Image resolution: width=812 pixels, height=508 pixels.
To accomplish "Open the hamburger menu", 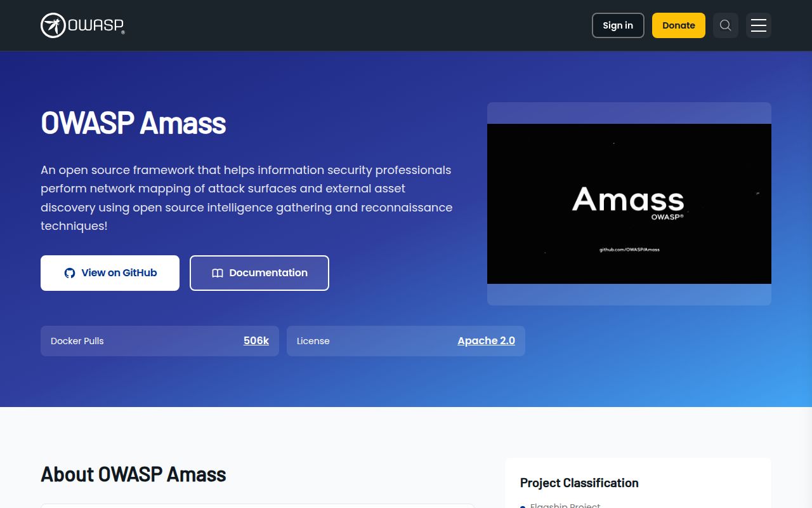I will 759,25.
